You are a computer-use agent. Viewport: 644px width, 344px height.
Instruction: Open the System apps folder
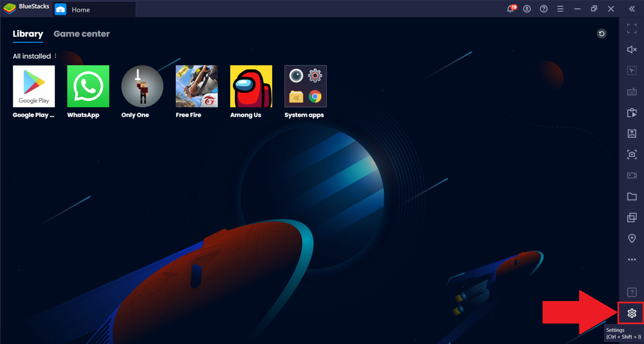(305, 86)
